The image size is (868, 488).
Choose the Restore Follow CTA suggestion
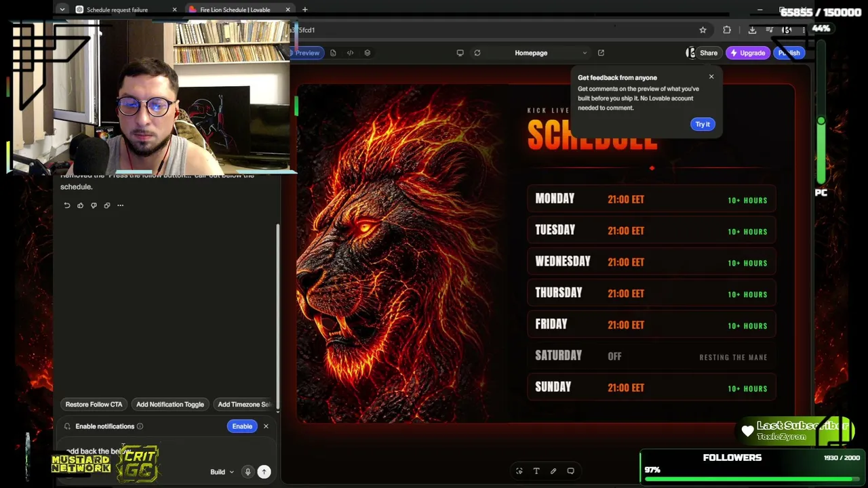[x=94, y=405]
